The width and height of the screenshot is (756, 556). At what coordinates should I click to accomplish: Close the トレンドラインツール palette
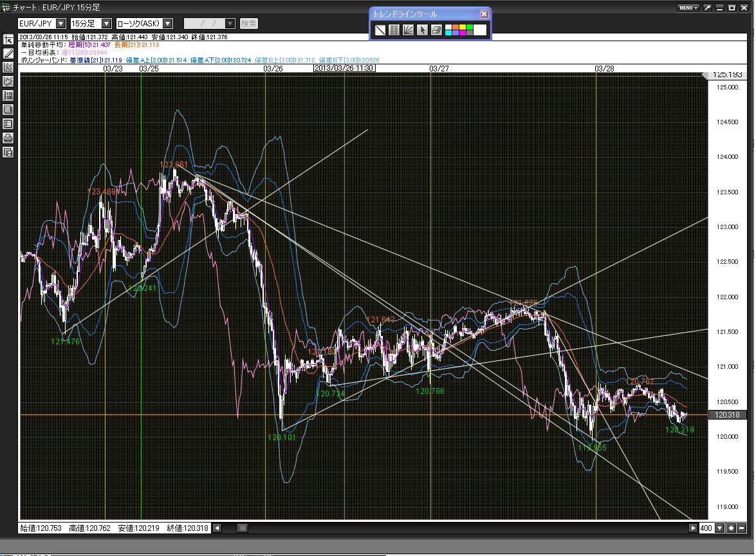pyautogui.click(x=484, y=14)
